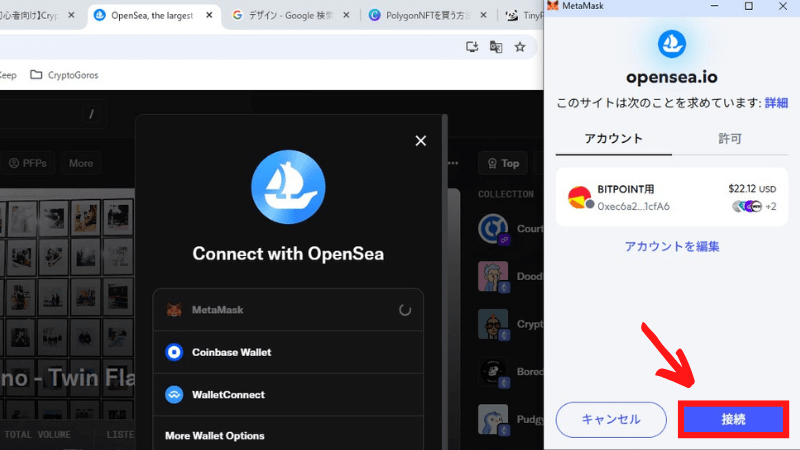Switch to the TinyP browser tab
The height and width of the screenshot is (450, 800).
coord(524,15)
